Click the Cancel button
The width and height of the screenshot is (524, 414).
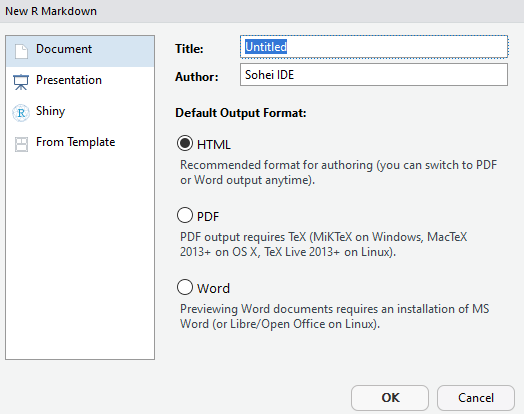coord(476,398)
